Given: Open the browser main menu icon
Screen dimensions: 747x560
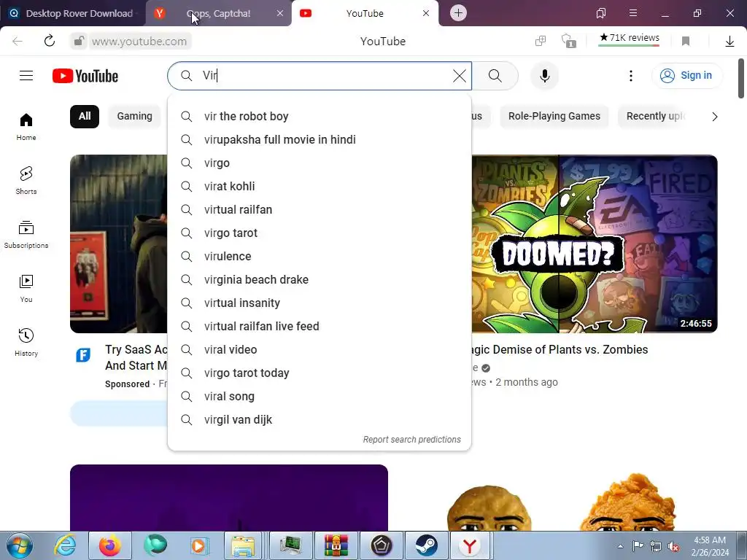Looking at the screenshot, I should [x=633, y=13].
